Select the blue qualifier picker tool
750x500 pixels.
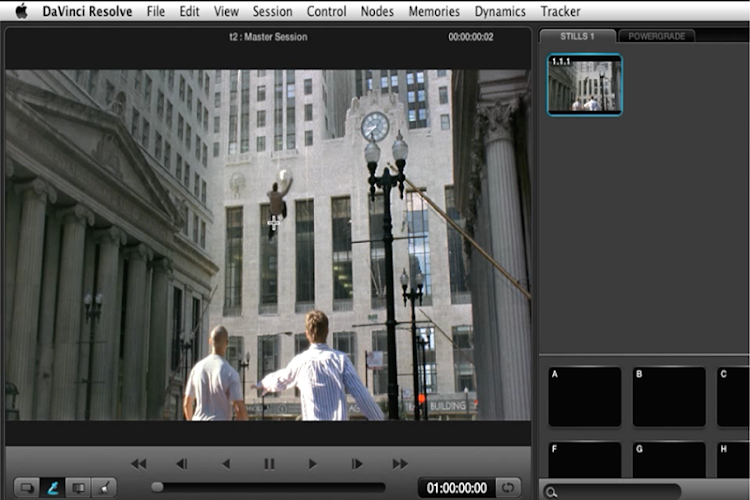51,487
